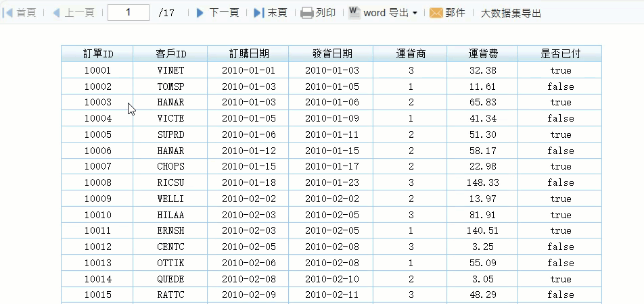Select customer cell WELLI
Image resolution: width=644 pixels, height=304 pixels.
(x=170, y=199)
